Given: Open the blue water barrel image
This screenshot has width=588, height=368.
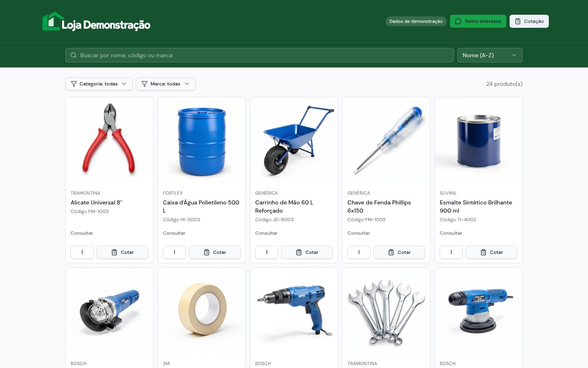Looking at the screenshot, I should pos(202,141).
